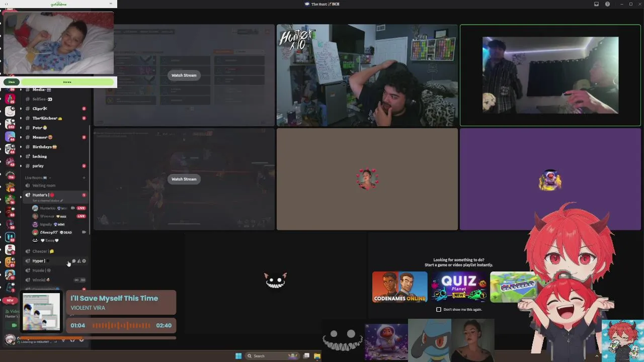Launch the Codenames Online activity
The image size is (644, 362).
tap(400, 287)
